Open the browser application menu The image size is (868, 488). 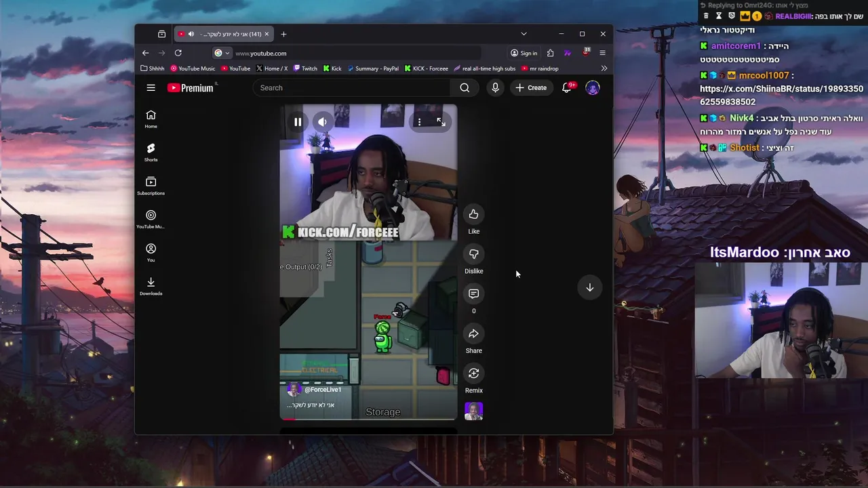point(602,53)
